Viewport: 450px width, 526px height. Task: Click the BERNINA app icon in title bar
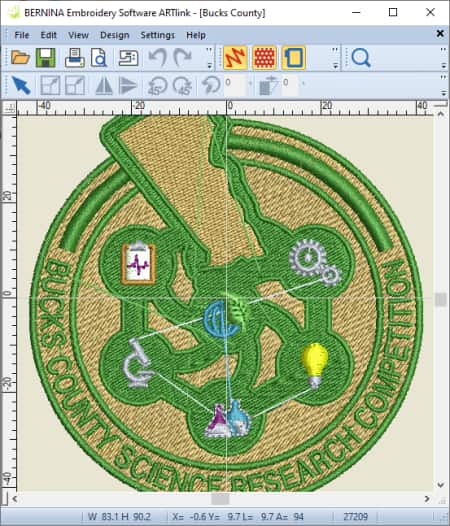(x=14, y=12)
